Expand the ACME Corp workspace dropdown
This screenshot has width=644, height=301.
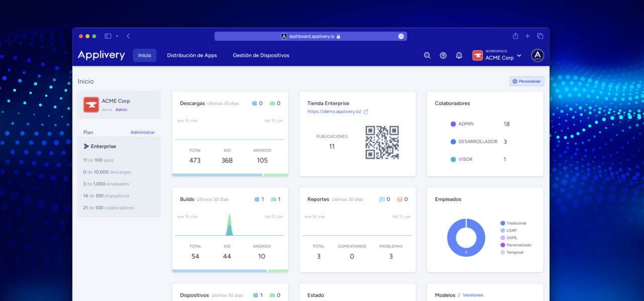tap(519, 56)
